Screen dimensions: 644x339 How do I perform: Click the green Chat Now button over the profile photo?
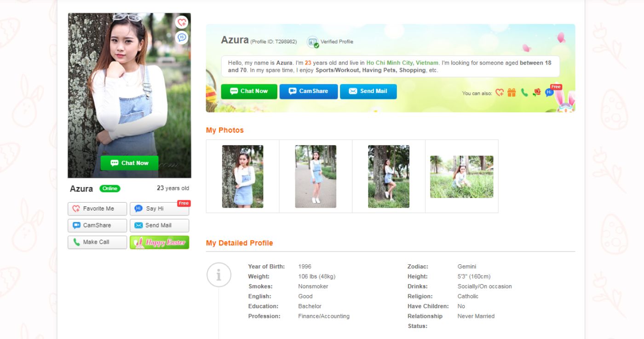pyautogui.click(x=129, y=163)
